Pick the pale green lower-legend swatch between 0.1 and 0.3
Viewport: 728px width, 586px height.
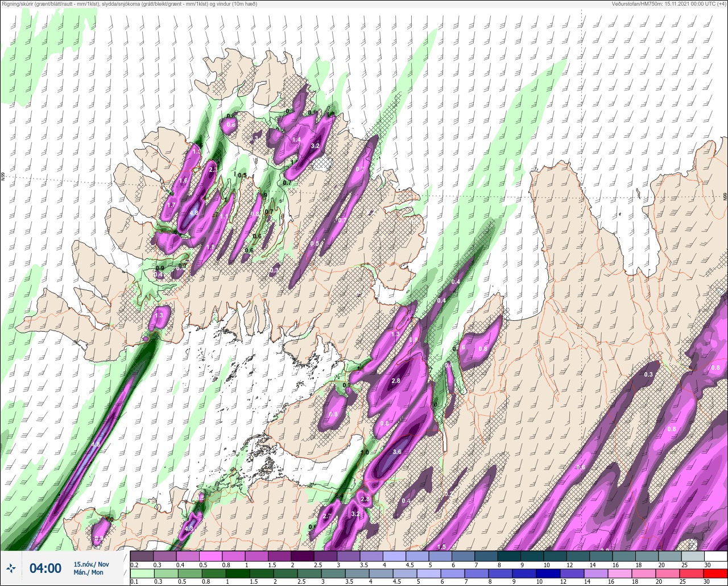tap(142, 573)
